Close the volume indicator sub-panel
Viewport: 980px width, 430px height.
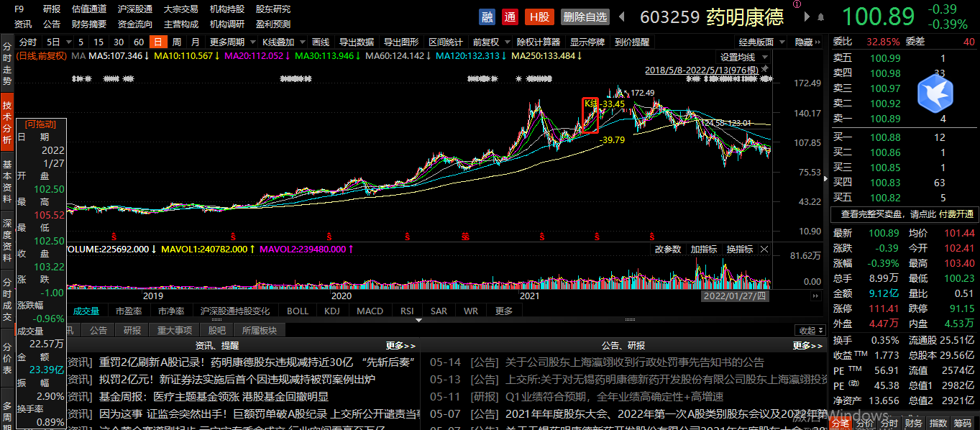pyautogui.click(x=764, y=250)
